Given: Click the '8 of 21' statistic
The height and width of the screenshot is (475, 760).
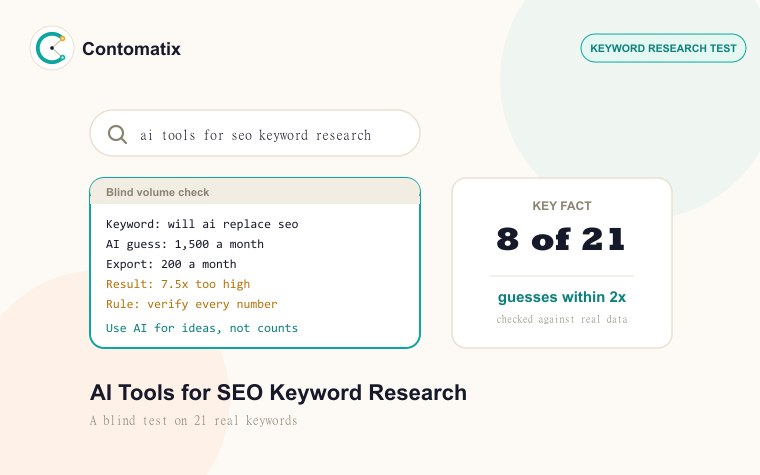Looking at the screenshot, I should click(561, 239).
